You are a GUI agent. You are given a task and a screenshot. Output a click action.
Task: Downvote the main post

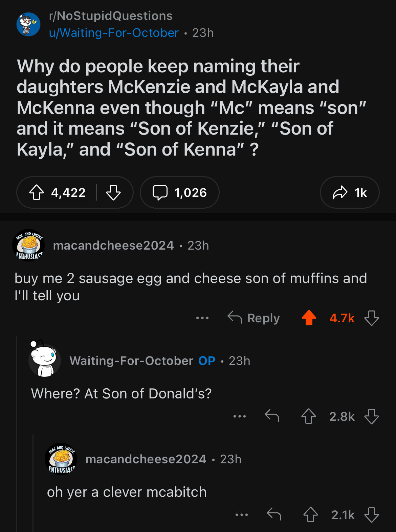113,193
